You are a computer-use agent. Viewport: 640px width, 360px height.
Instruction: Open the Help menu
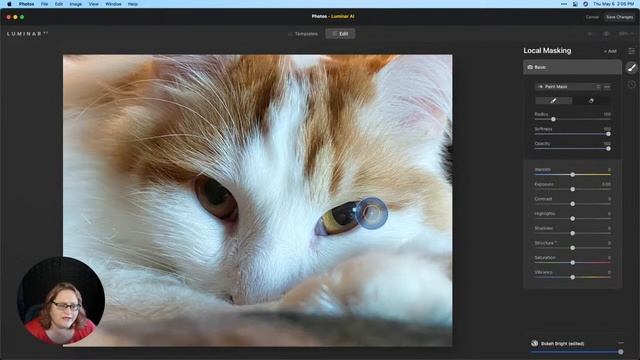(133, 4)
